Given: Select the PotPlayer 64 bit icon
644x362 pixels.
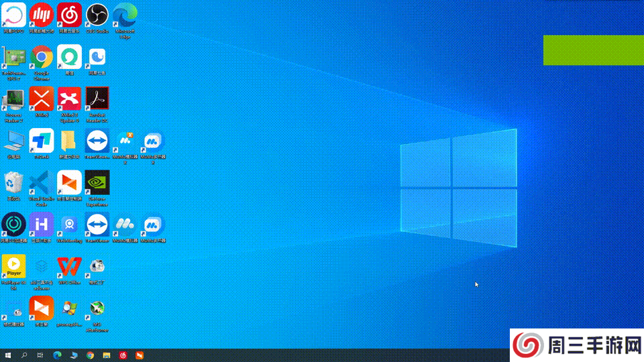Looking at the screenshot, I should pyautogui.click(x=13, y=267).
